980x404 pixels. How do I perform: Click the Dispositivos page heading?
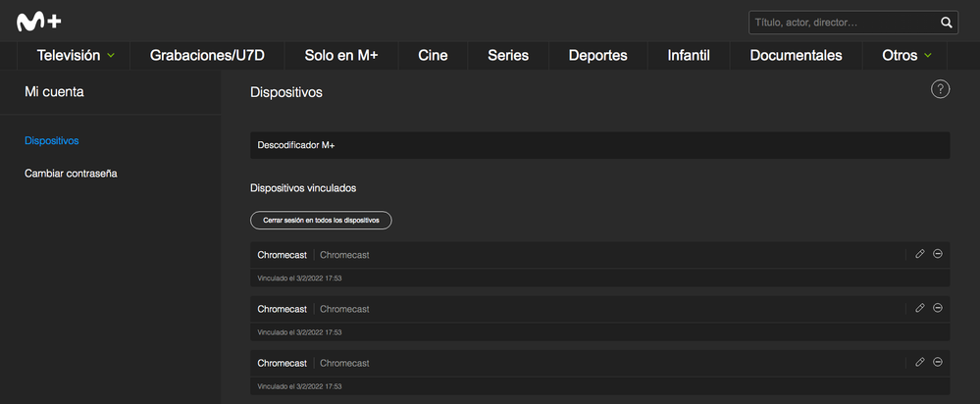[x=286, y=92]
